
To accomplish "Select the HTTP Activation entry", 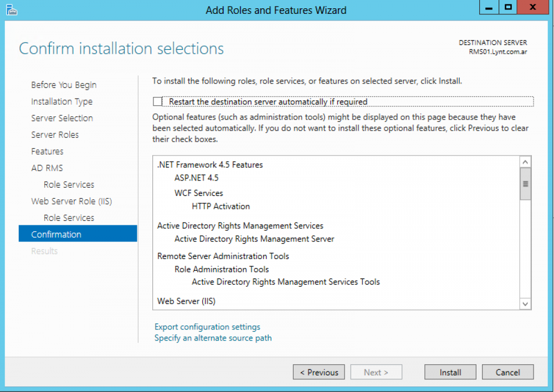I will 221,206.
